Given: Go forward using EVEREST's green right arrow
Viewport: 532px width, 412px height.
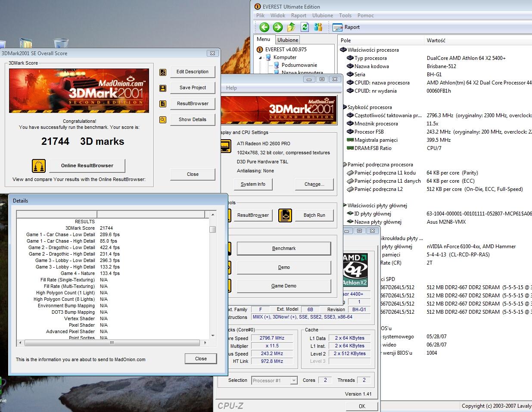Looking at the screenshot, I should point(278,27).
